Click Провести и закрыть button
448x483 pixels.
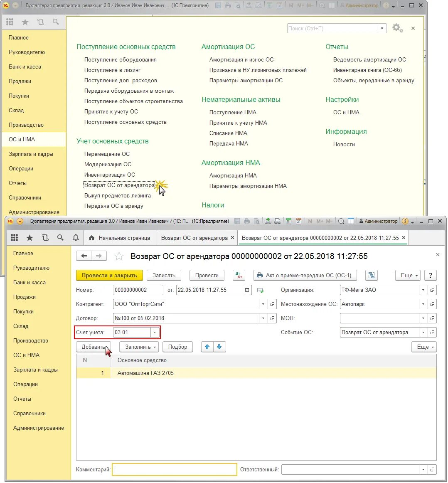109,276
